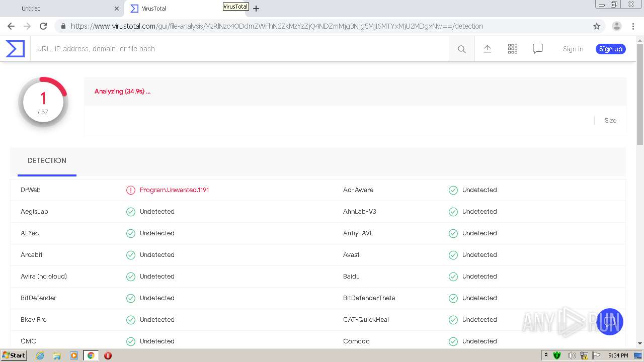
Task: Click the 1/57 detection score gauge
Action: [43, 102]
